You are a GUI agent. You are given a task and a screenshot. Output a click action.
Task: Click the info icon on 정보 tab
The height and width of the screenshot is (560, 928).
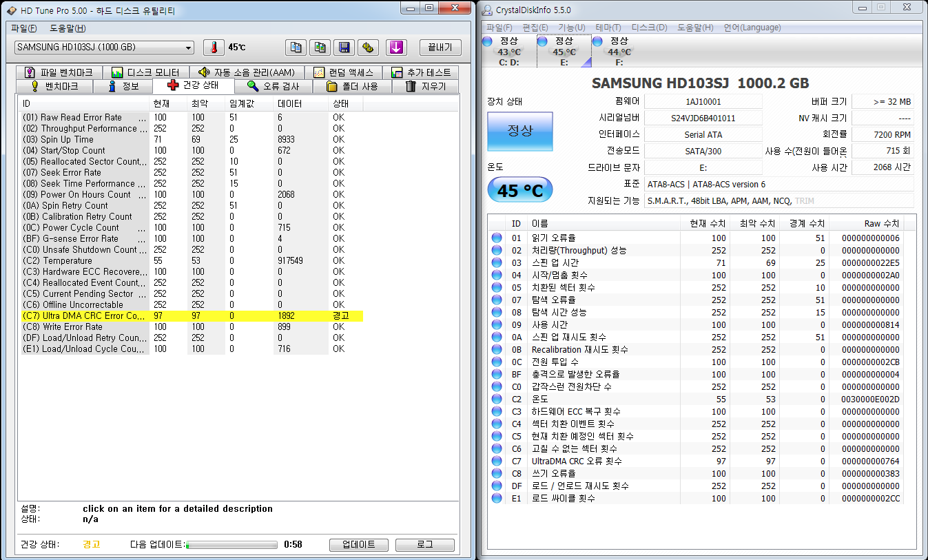(x=112, y=86)
